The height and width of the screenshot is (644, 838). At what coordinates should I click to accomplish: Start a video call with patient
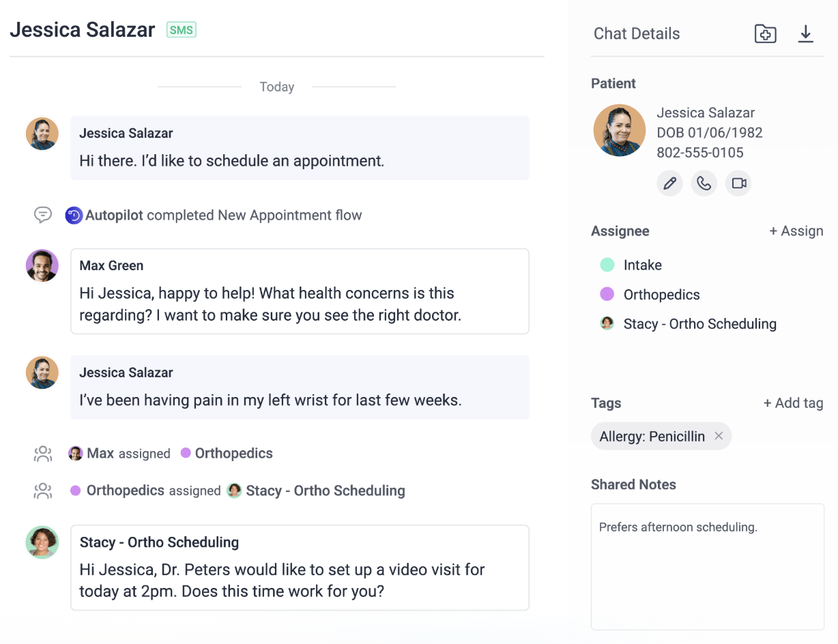(738, 183)
